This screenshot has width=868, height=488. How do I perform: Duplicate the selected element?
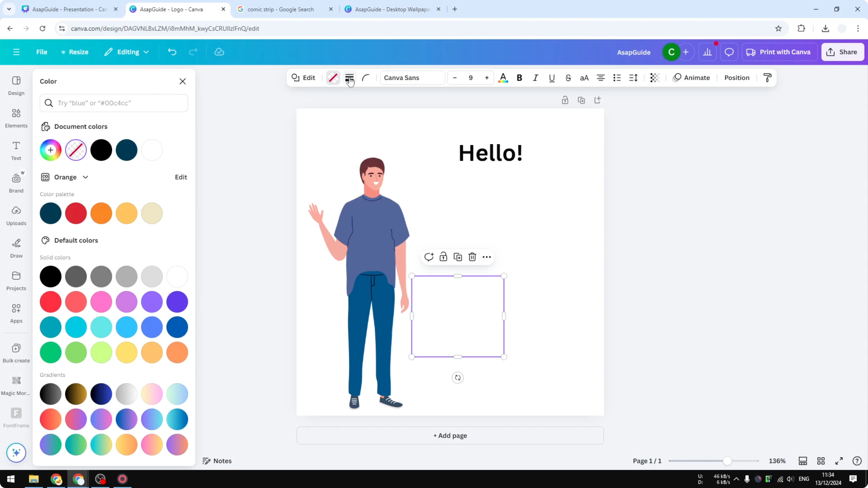pyautogui.click(x=458, y=257)
